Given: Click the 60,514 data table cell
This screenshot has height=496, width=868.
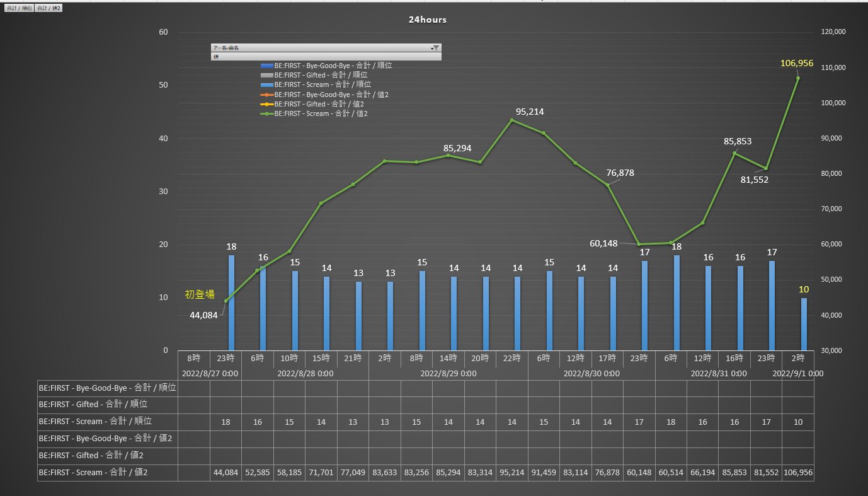Looking at the screenshot, I should pyautogui.click(x=671, y=472).
